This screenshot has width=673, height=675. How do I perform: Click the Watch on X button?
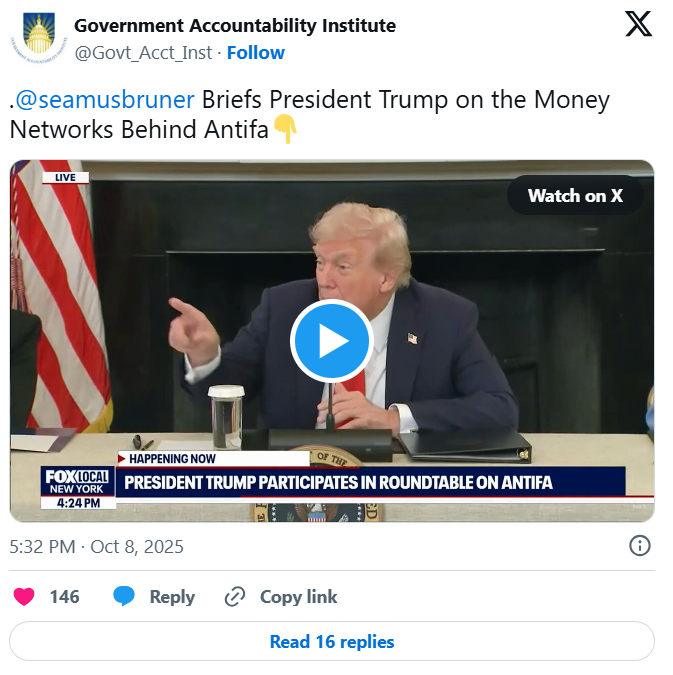575,195
